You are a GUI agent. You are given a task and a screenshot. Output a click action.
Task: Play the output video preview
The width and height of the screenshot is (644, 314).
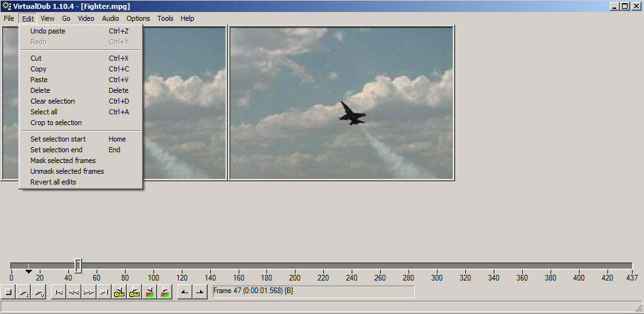(39, 293)
